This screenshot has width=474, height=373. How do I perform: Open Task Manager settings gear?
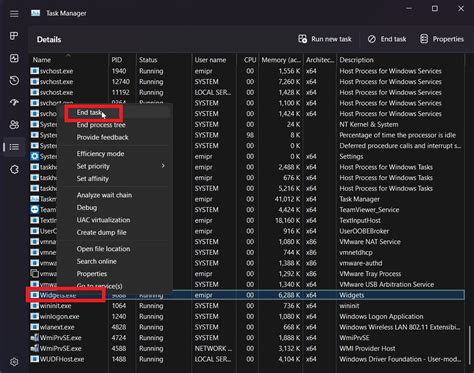(14, 362)
